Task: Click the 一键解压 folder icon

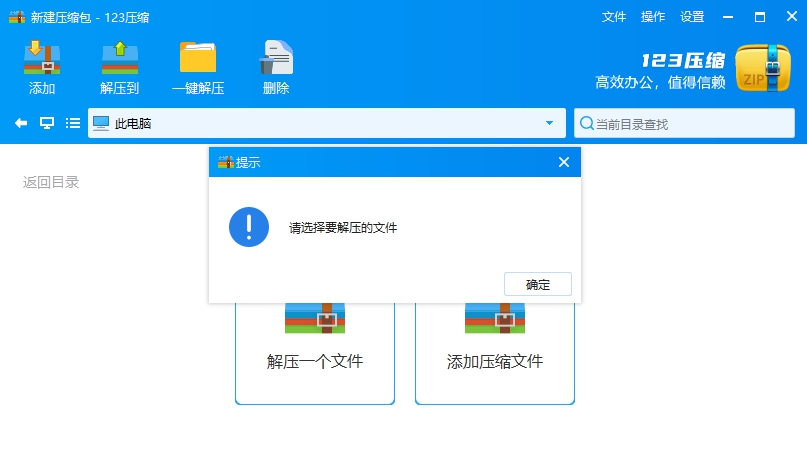Action: (x=198, y=58)
